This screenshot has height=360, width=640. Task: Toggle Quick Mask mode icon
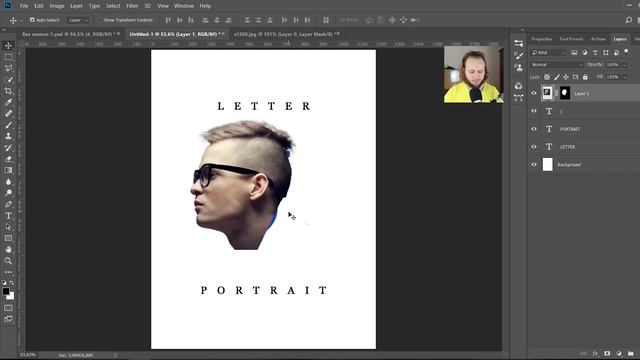[8, 308]
